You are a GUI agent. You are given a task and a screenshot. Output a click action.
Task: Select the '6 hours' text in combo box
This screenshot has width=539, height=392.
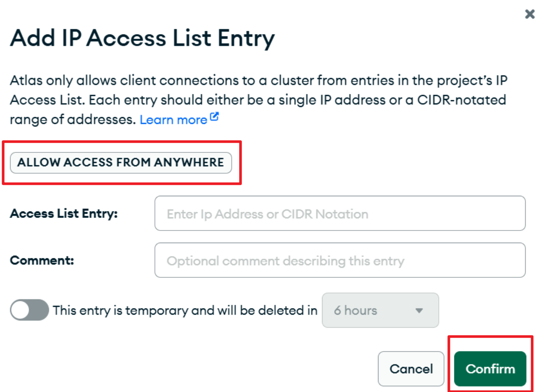click(355, 310)
